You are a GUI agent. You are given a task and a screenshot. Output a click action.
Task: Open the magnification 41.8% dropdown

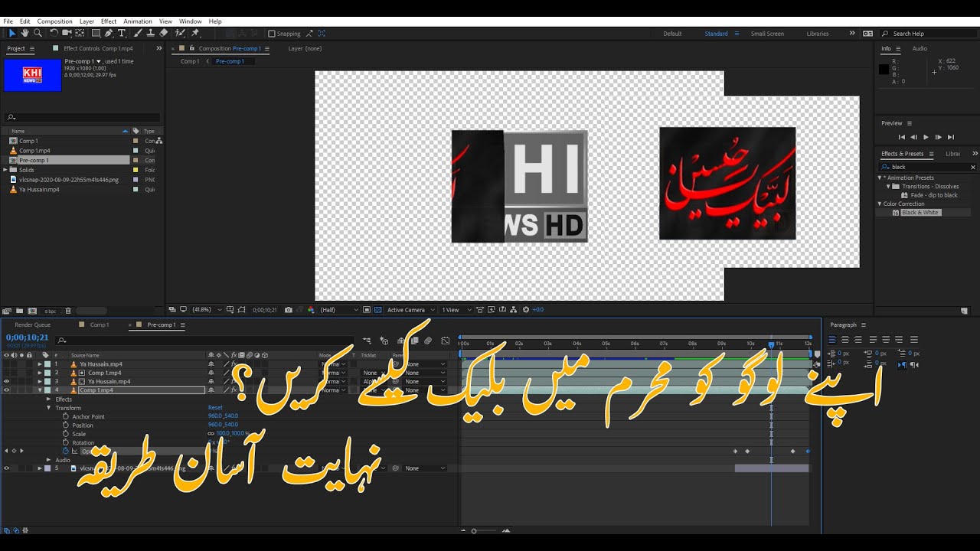[x=206, y=310]
